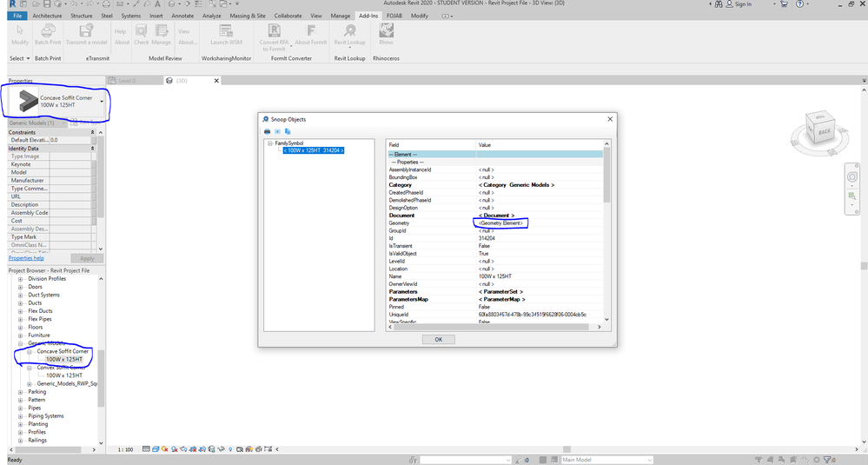Viewport: 868px width, 465px height.
Task: Click the Rhino add-in icon
Action: click(x=386, y=30)
